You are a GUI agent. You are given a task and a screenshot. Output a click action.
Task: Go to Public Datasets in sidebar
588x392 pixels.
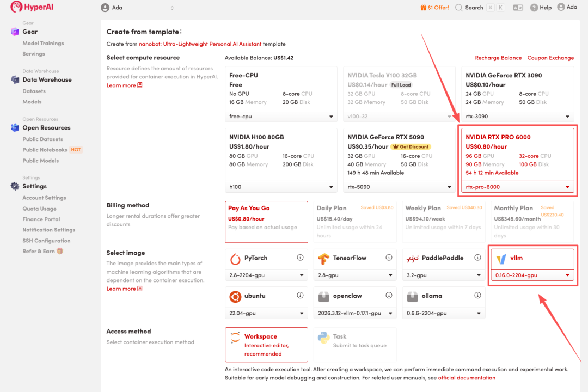point(42,139)
